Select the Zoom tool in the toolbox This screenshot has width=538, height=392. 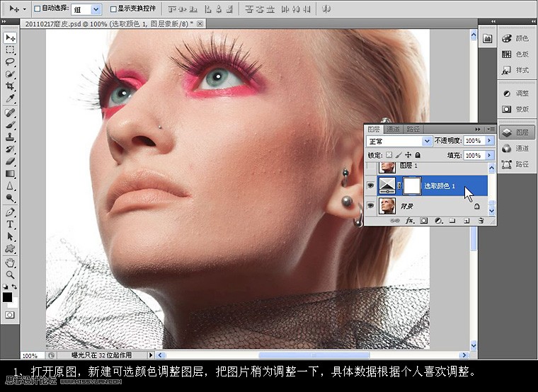click(10, 275)
